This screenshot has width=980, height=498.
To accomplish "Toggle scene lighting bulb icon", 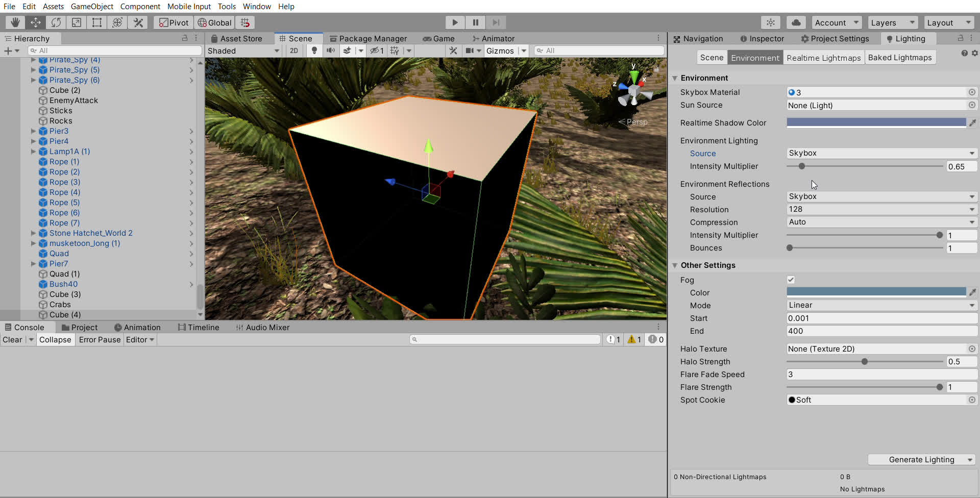I will click(314, 51).
